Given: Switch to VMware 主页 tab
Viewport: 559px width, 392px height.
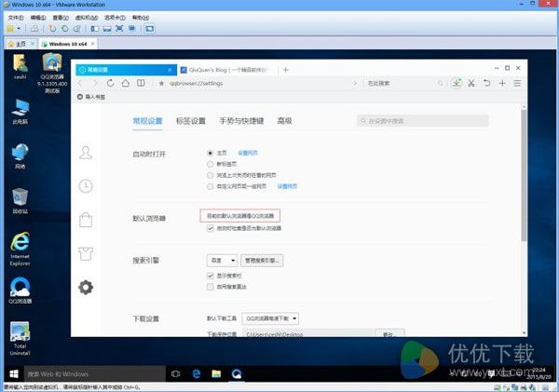Looking at the screenshot, I should [21, 44].
